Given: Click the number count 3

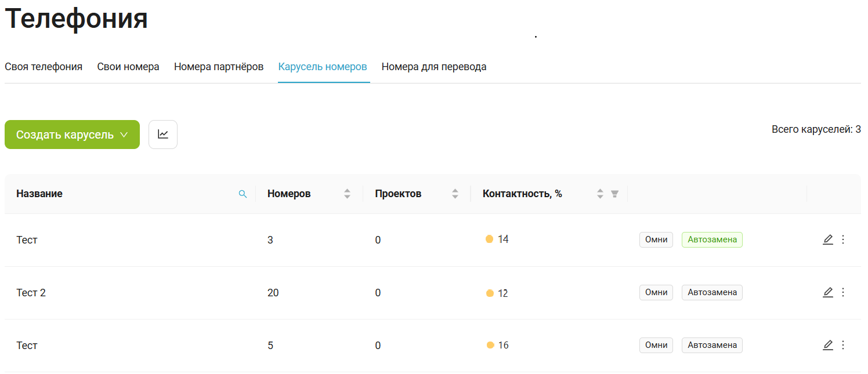Looking at the screenshot, I should 270,240.
